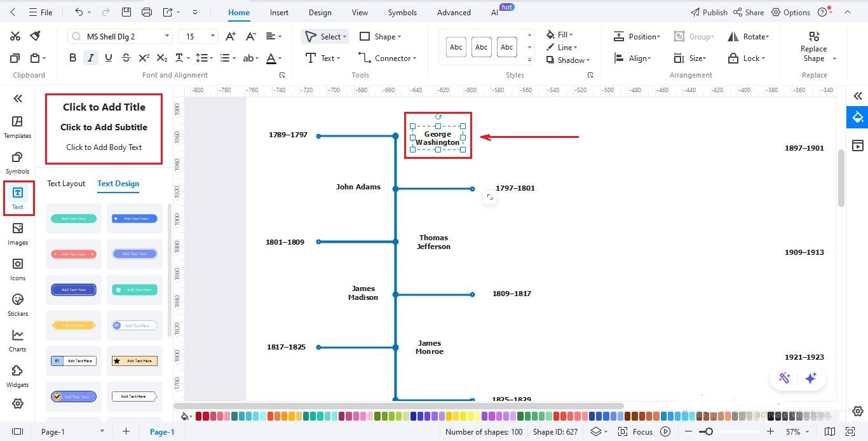The height and width of the screenshot is (441, 868).
Task: Open the Symbols sidebar panel
Action: pos(17,161)
